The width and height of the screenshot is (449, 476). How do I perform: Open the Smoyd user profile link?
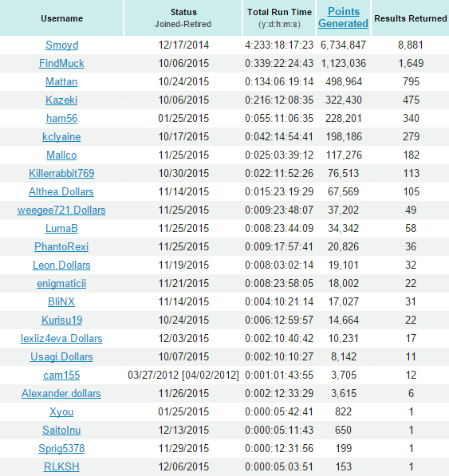pos(61,45)
